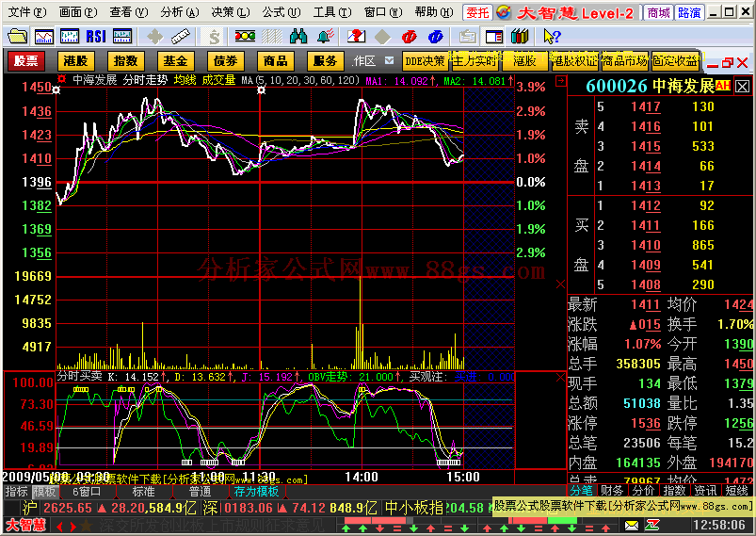756x536 pixels.
Task: Select the 基金 category button
Action: pyautogui.click(x=175, y=61)
